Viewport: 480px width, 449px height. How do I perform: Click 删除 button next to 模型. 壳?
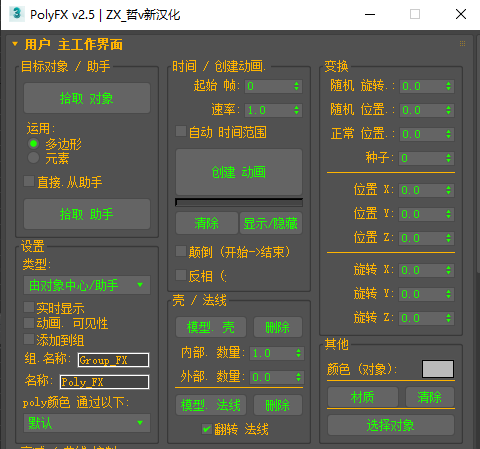[278, 327]
